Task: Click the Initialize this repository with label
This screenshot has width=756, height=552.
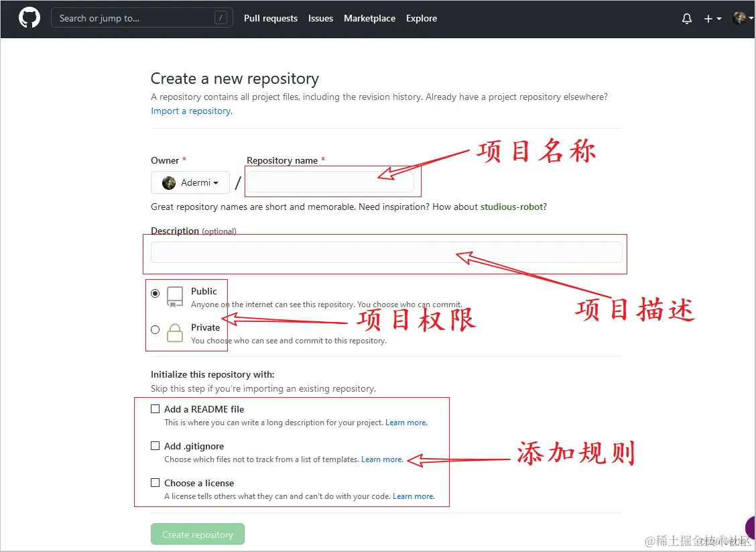Action: coord(212,374)
